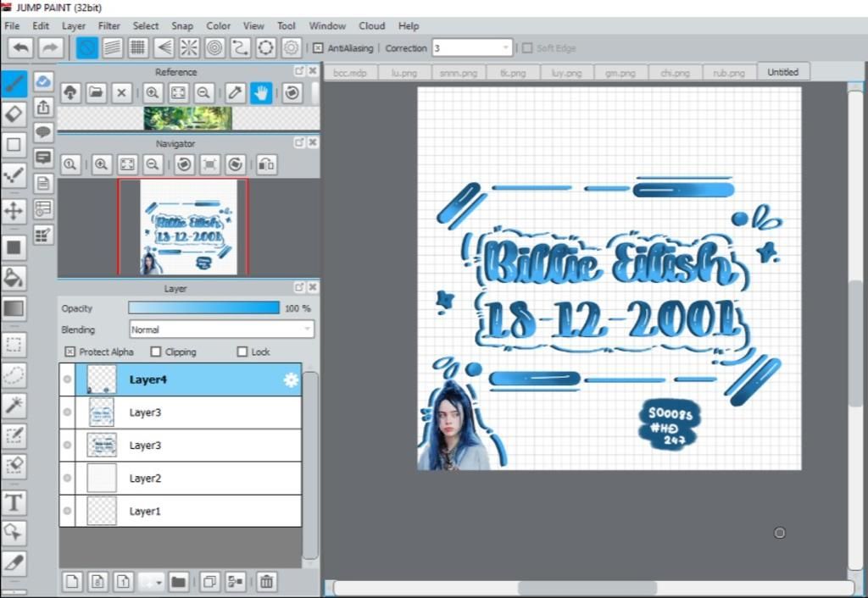The width and height of the screenshot is (868, 598).
Task: Select the Lasso selection tool
Action: (14, 374)
